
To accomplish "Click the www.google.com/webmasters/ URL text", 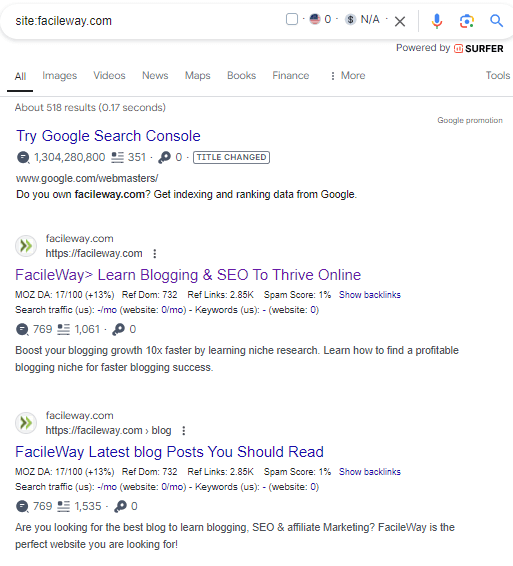I will coord(87,178).
